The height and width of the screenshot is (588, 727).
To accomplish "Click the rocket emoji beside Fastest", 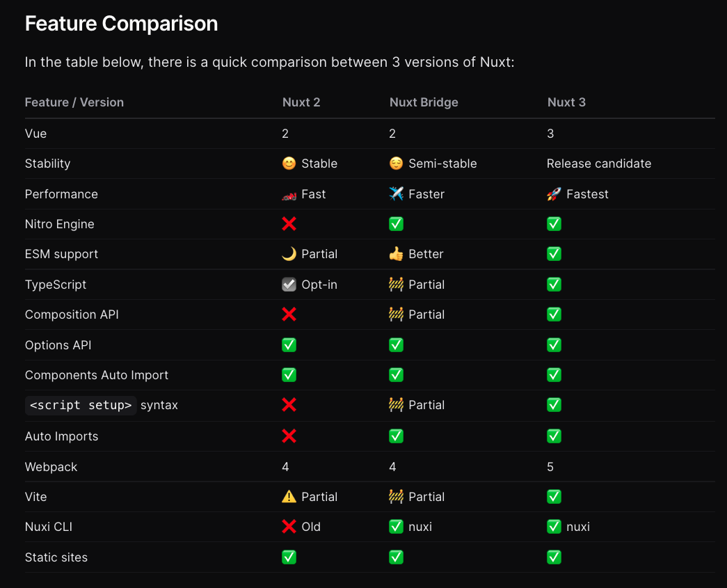I will [554, 194].
